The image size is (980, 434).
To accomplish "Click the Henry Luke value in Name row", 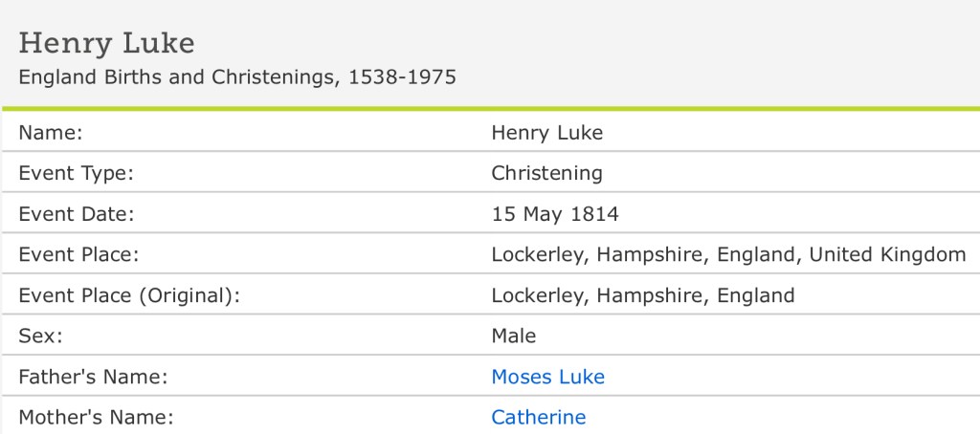I will 546,133.
